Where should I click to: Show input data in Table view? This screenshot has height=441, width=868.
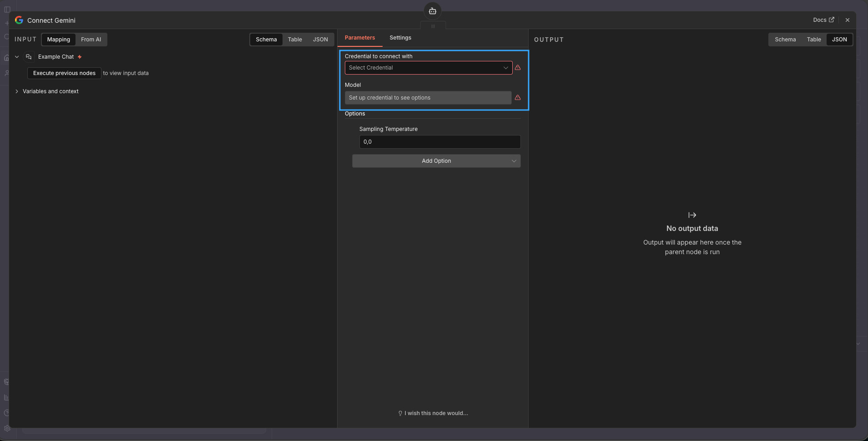(295, 40)
